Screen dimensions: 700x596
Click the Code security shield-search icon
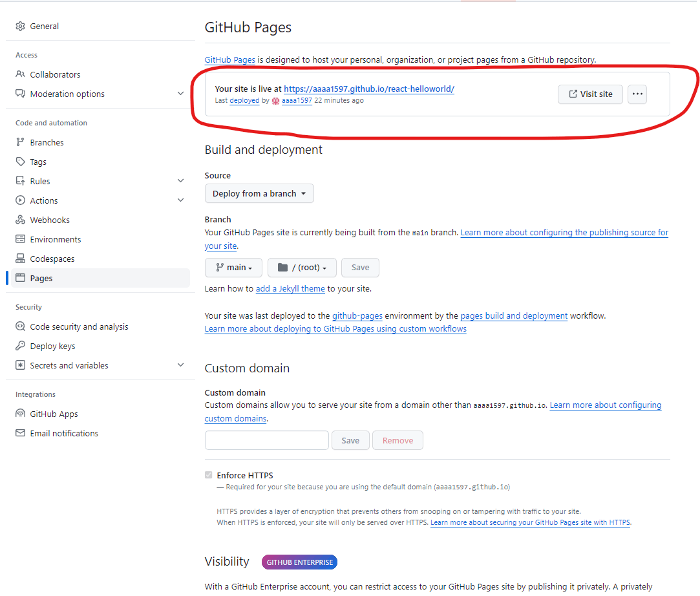[x=20, y=326]
